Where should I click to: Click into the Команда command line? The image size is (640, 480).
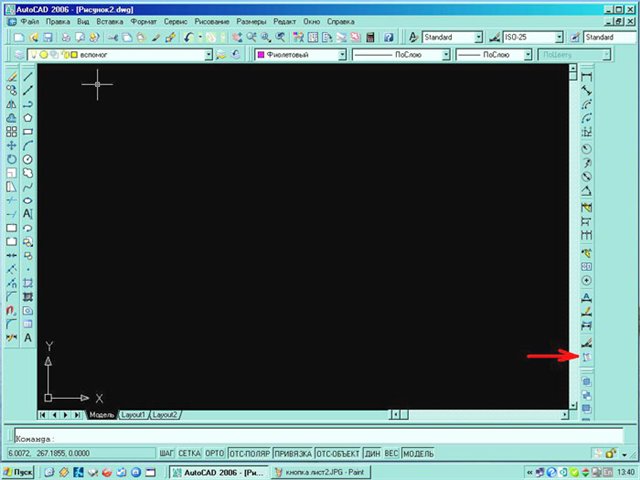(300, 437)
